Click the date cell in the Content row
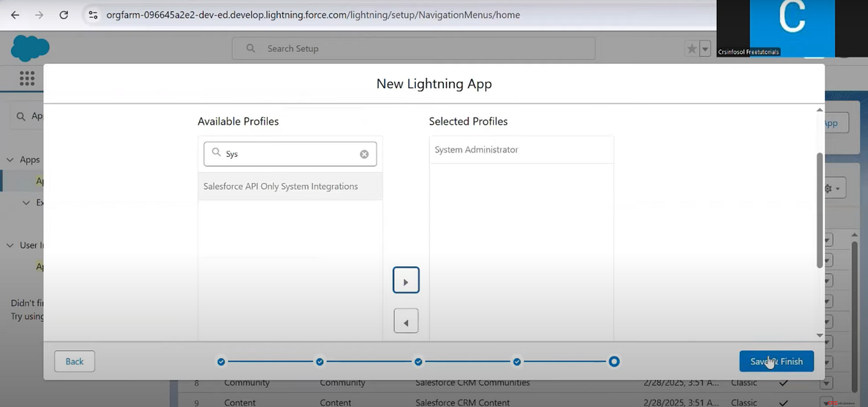The width and height of the screenshot is (868, 407). 680,402
